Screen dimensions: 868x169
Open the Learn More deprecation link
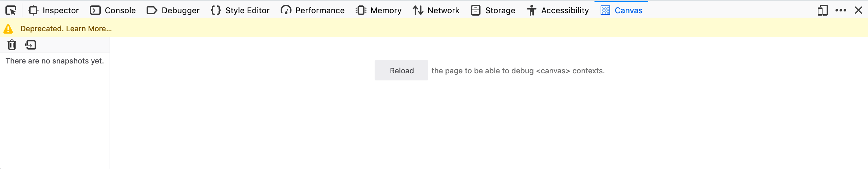89,29
